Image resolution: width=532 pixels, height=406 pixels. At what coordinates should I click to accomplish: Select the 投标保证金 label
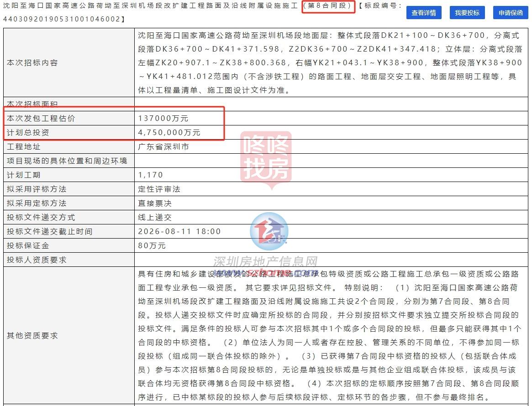click(28, 246)
